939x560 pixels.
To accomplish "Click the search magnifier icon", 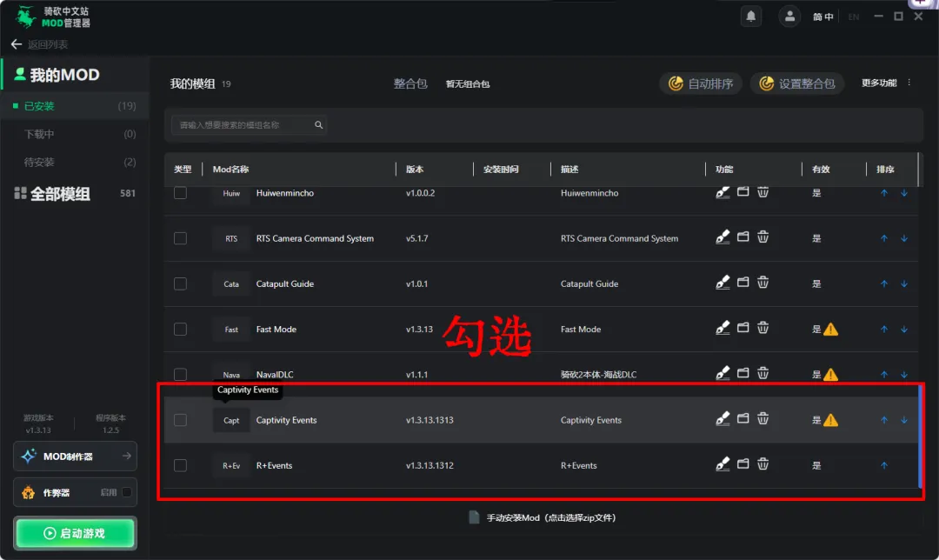I will [318, 124].
